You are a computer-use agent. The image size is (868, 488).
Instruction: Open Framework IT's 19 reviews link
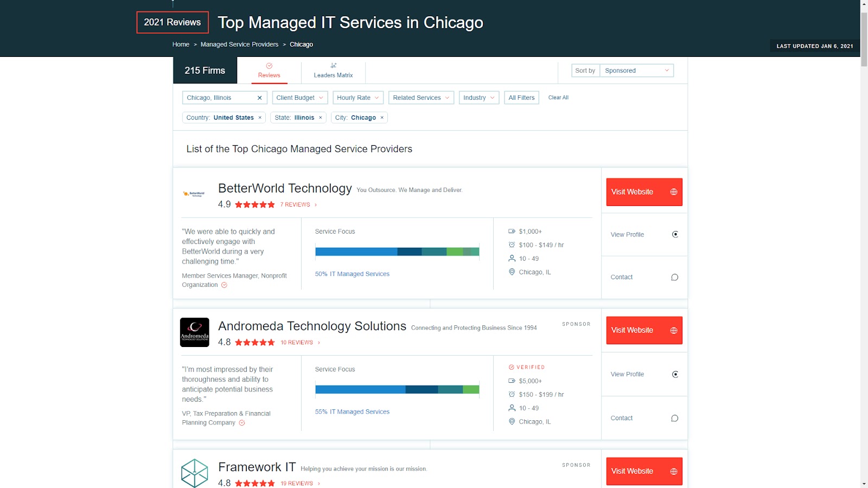(300, 484)
